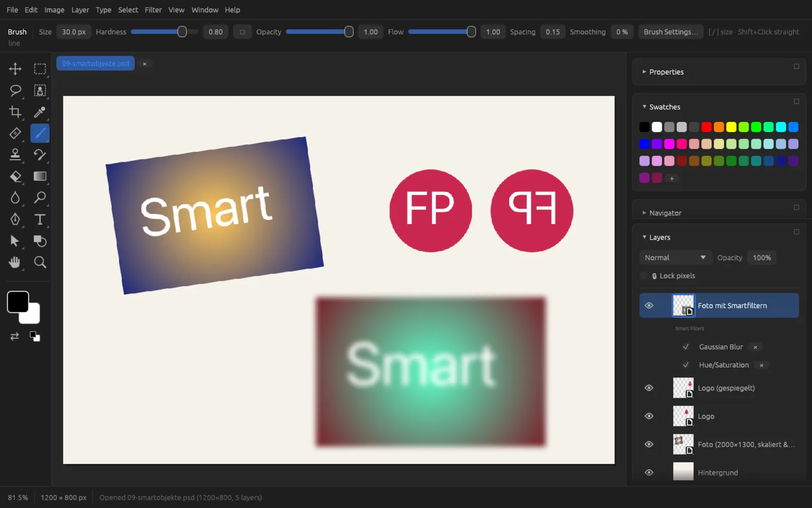Choose the Hand tool
812x508 pixels.
15,262
